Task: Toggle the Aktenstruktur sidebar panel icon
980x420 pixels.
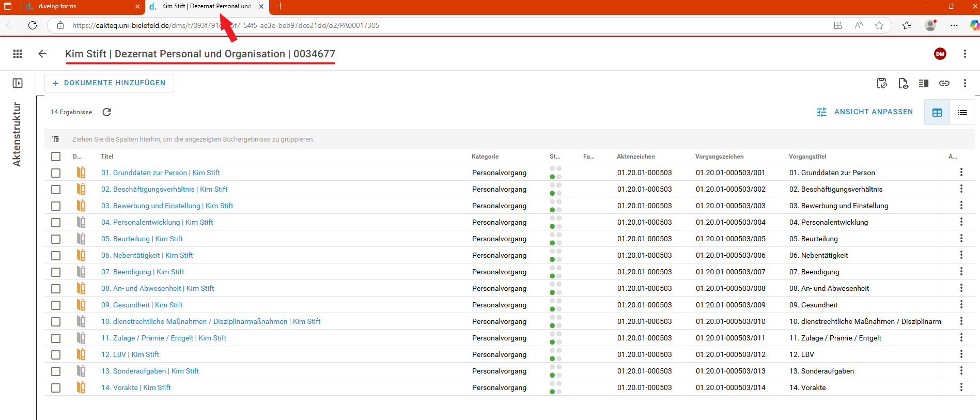Action: 18,83
